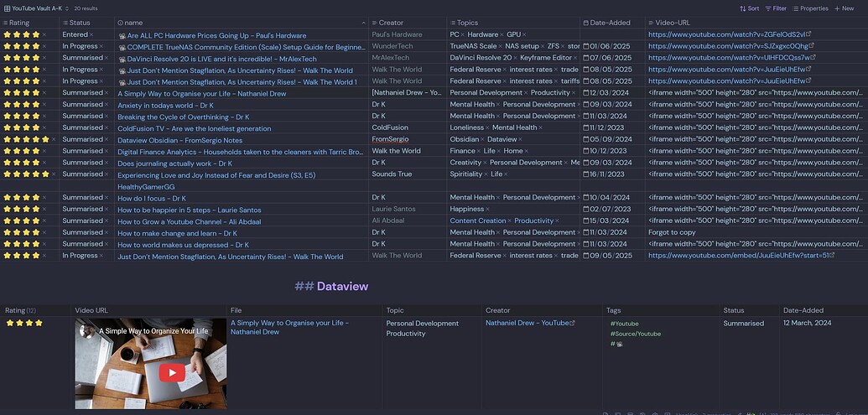The height and width of the screenshot is (415, 868).
Task: Click the calendar icon beside 11/12/2023
Action: click(x=585, y=127)
